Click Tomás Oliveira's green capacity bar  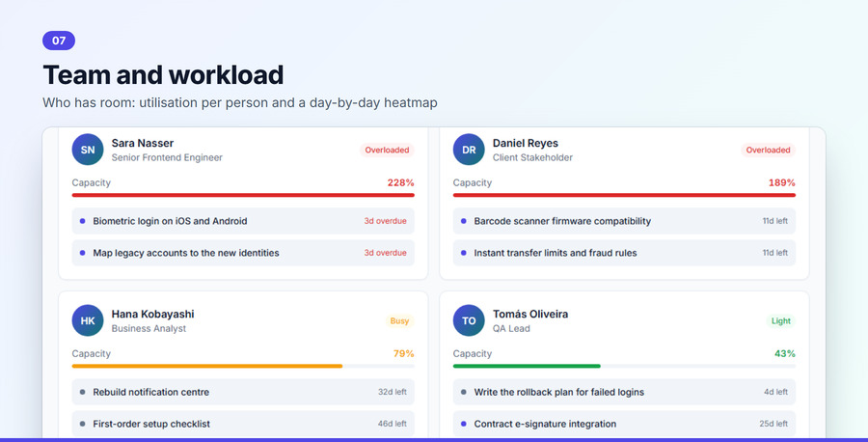(527, 366)
